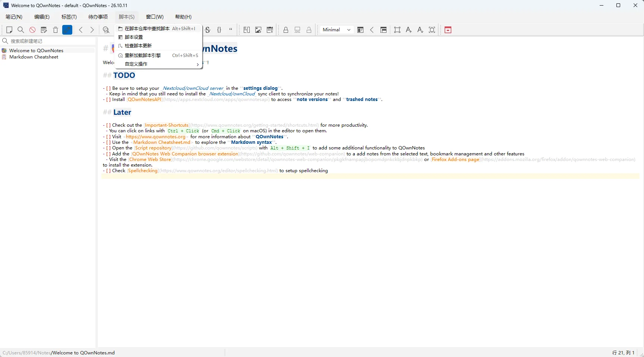The width and height of the screenshot is (644, 357).
Task: Click the red window icon in toolbar
Action: click(448, 30)
